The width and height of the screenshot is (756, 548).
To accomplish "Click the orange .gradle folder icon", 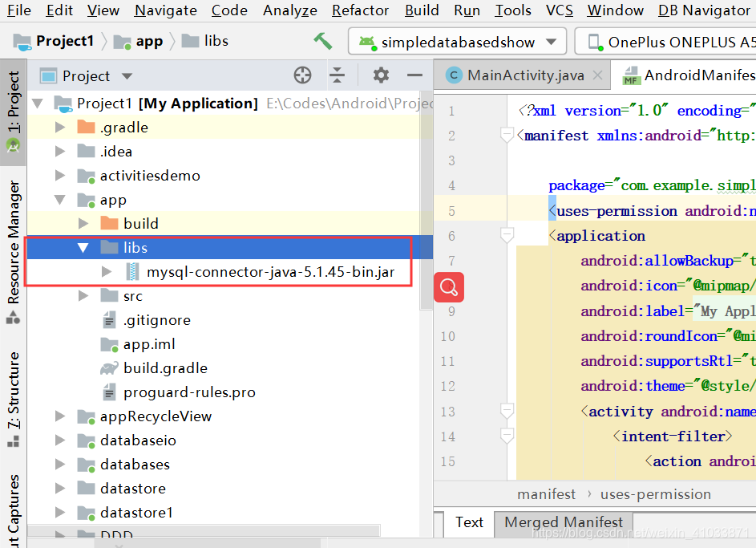I will [x=87, y=128].
